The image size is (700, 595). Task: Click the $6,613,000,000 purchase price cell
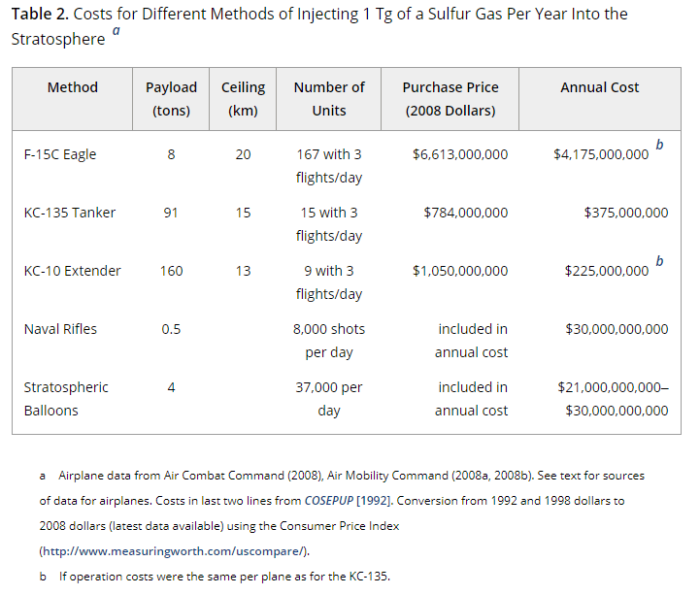pos(460,154)
